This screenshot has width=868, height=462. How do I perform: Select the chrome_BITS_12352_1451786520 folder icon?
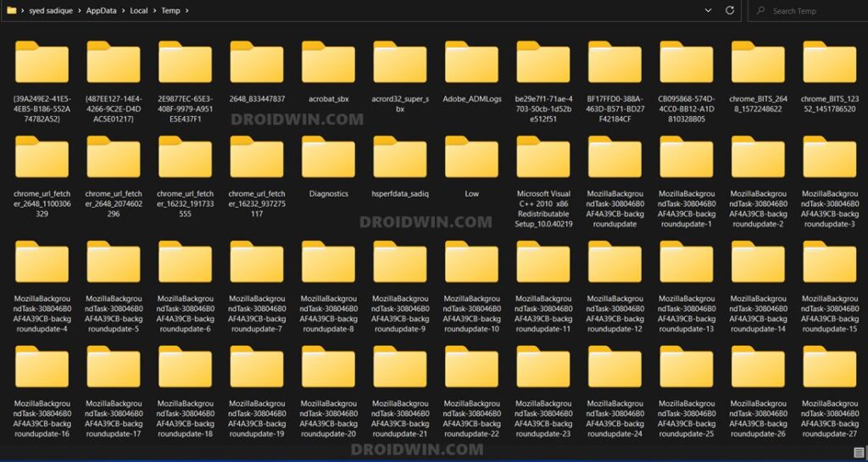point(830,62)
